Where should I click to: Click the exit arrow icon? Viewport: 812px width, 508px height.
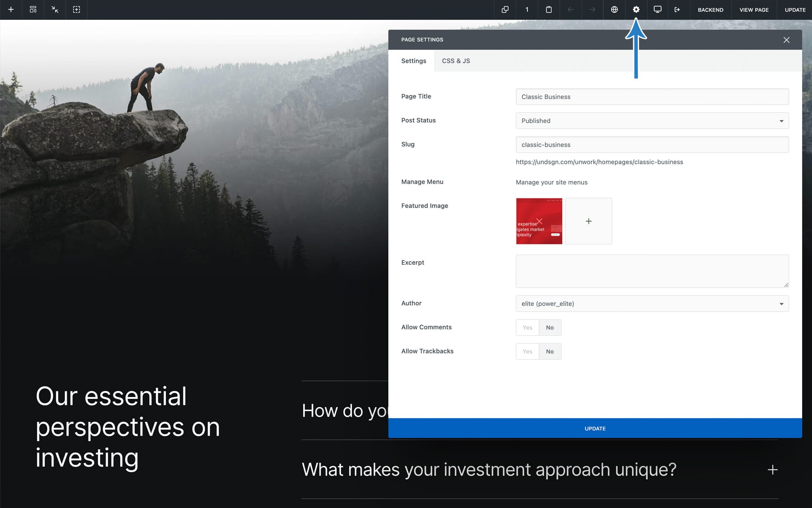point(677,9)
